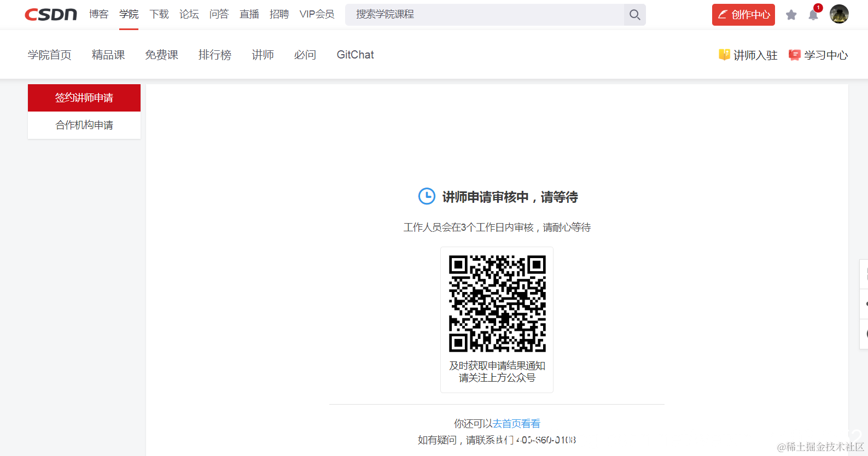This screenshot has width=868, height=456.
Task: Click the search magnifier icon
Action: (634, 15)
